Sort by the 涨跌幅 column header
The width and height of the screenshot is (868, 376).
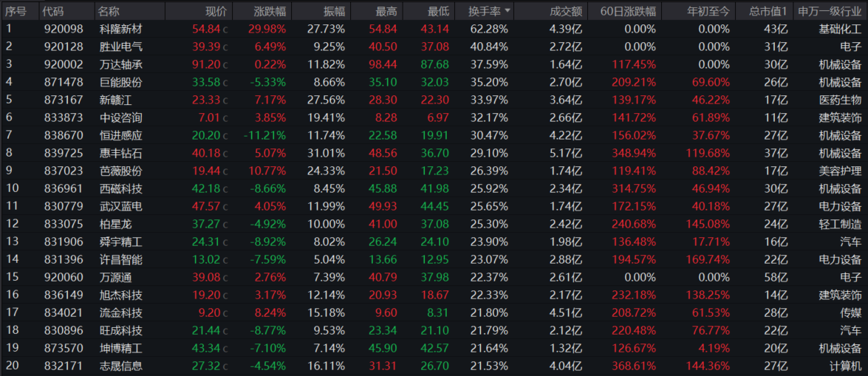(x=270, y=10)
